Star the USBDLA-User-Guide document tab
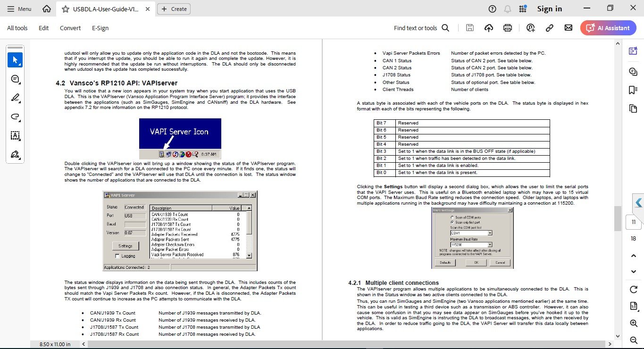Viewport: 644px width, 349px height. 65,9
